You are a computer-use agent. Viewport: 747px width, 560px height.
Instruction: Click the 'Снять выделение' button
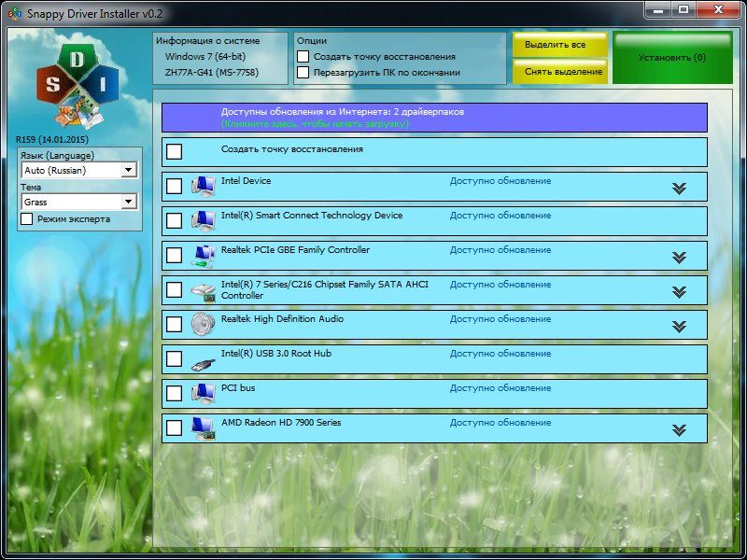pyautogui.click(x=559, y=72)
